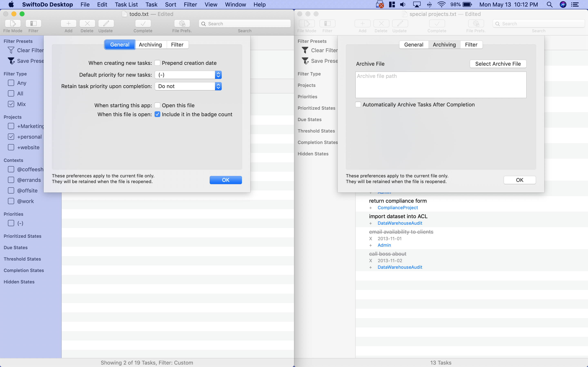Uncheck Include it in the badge count
Screen dimensions: 588x367
pyautogui.click(x=158, y=114)
